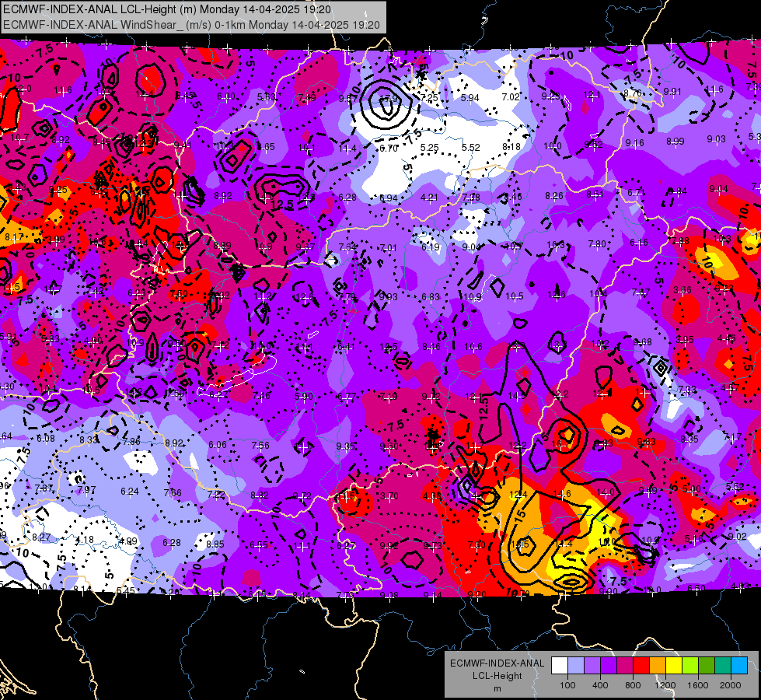Click the 17.9 wind shear value
761x700 pixels.
(x=388, y=98)
